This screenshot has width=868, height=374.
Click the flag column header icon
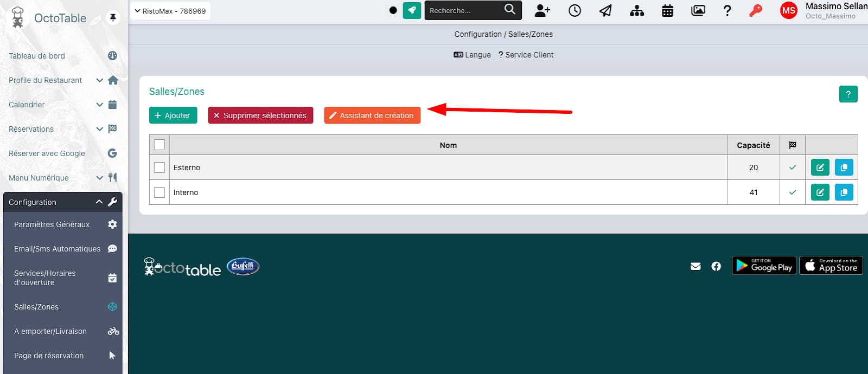793,145
